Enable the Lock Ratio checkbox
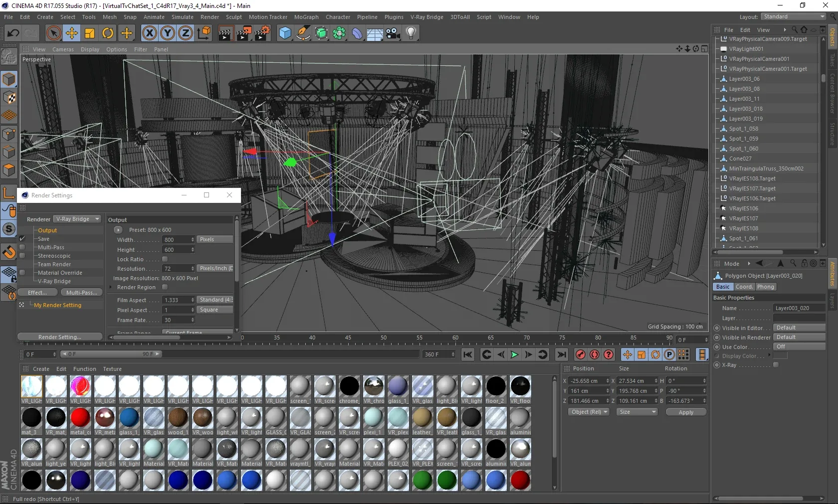This screenshot has height=504, width=838. coord(165,259)
